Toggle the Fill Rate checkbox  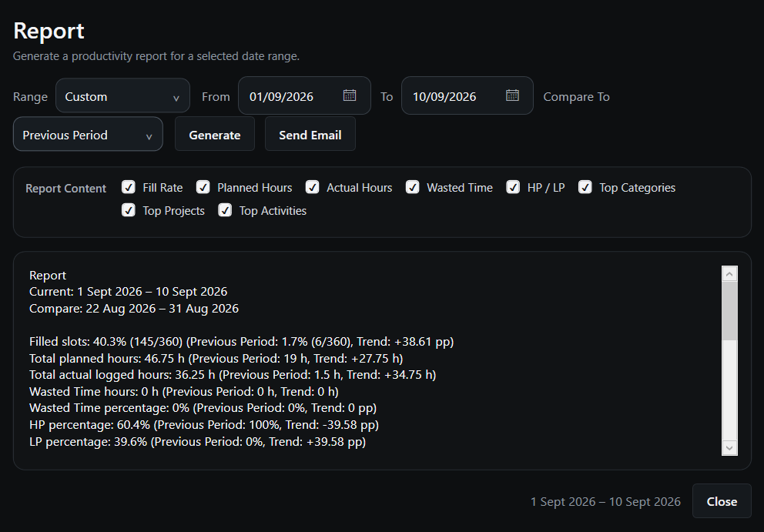click(x=128, y=187)
